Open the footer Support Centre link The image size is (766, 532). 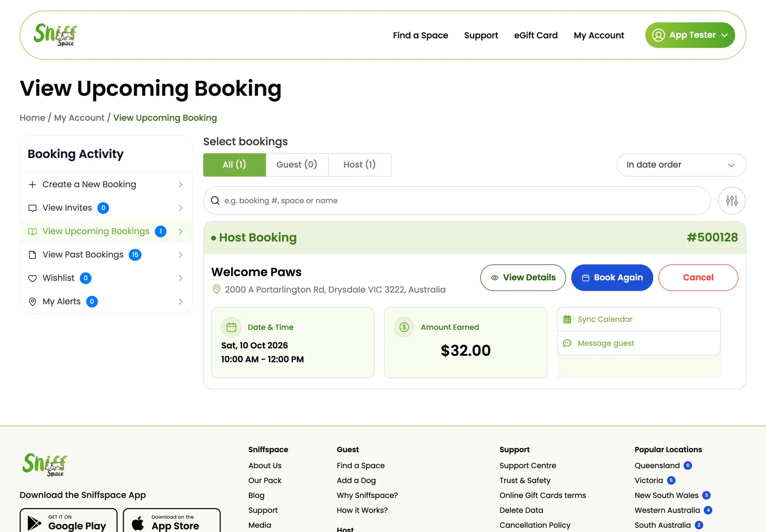point(528,466)
